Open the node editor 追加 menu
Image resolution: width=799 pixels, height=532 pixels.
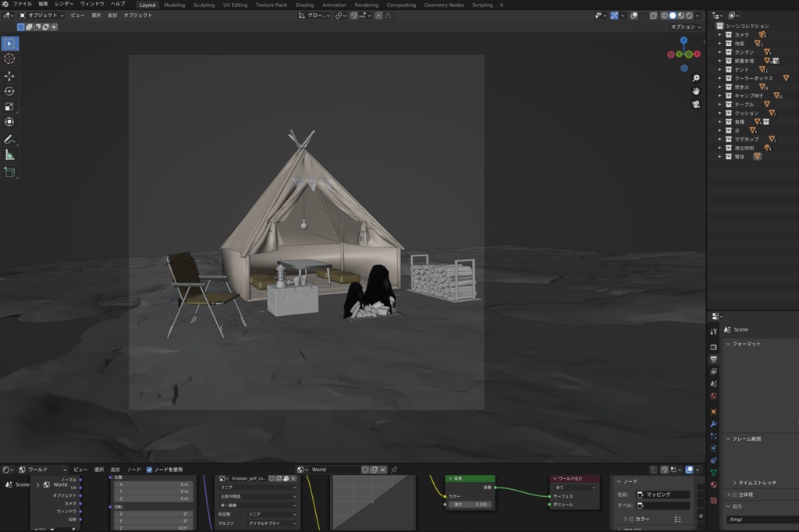115,470
